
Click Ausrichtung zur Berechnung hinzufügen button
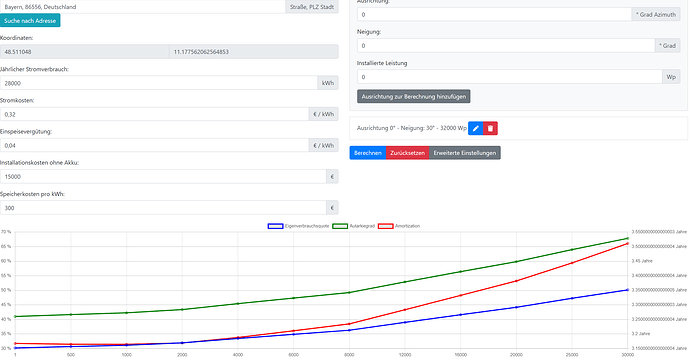(x=414, y=96)
